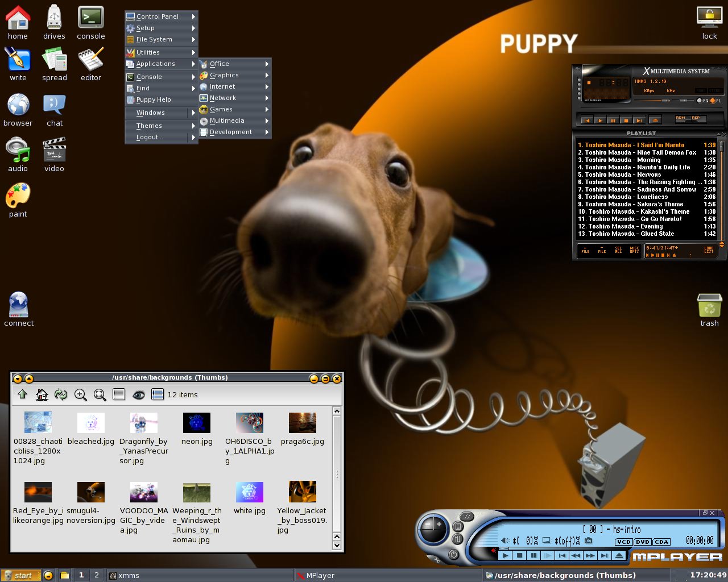Refresh the backgrounds folder listing
This screenshot has height=582, width=728.
61,394
